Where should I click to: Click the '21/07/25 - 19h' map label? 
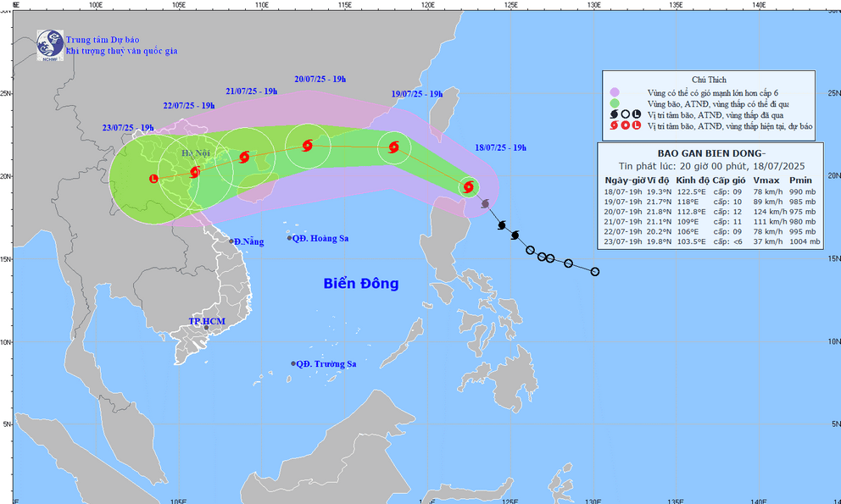pos(252,91)
